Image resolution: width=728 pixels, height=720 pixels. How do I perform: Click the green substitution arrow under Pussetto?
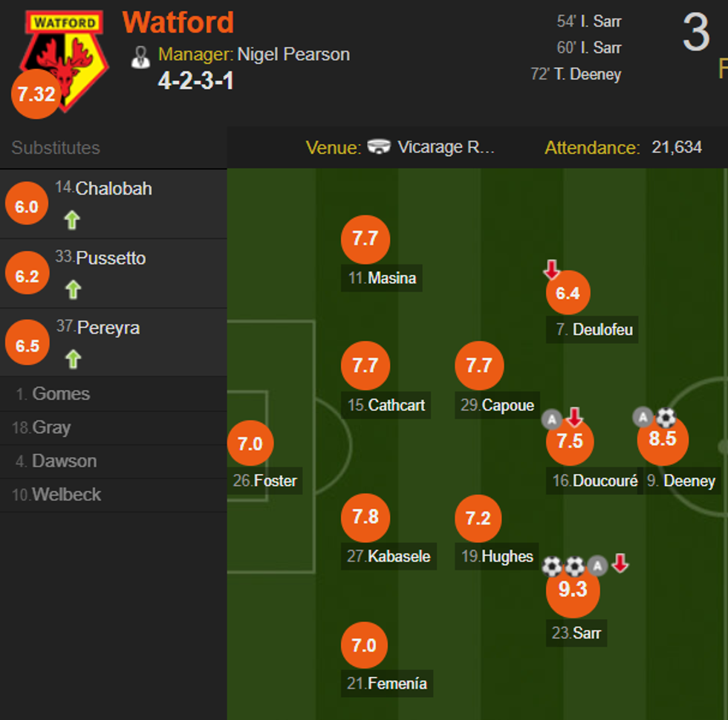click(73, 289)
